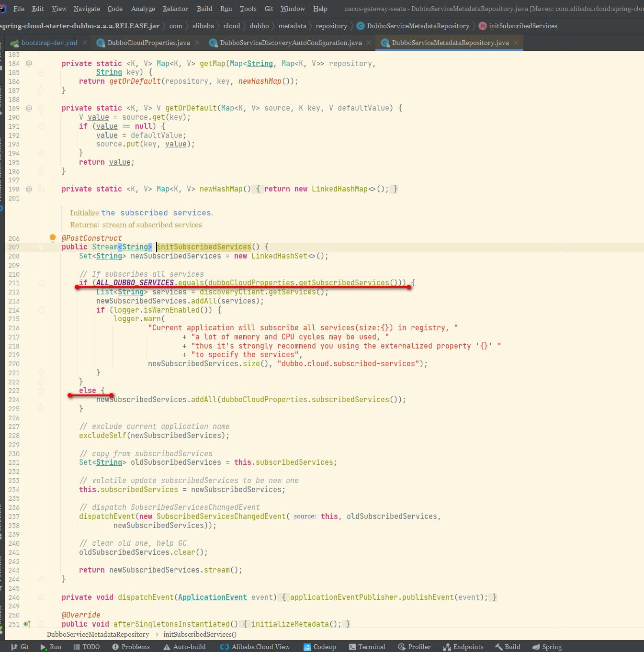The width and height of the screenshot is (644, 652).
Task: Switch to DubboServiceDiscoveryAutoConfiguration.java tab
Action: coord(291,43)
